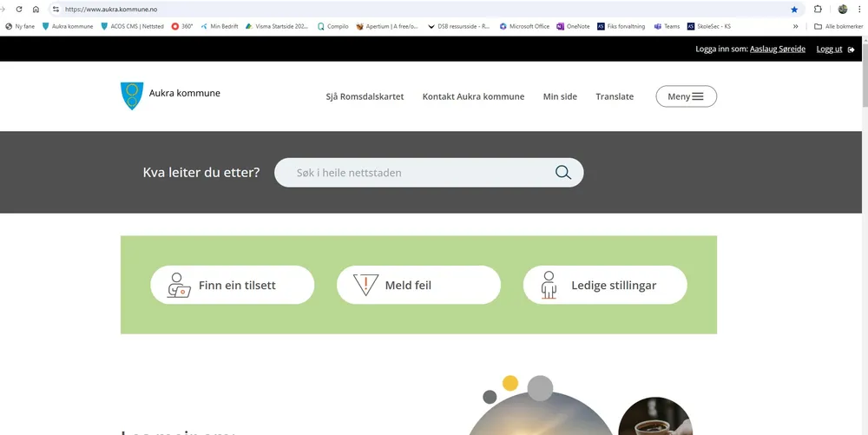Open Sjå Romsdalskartet link

365,96
